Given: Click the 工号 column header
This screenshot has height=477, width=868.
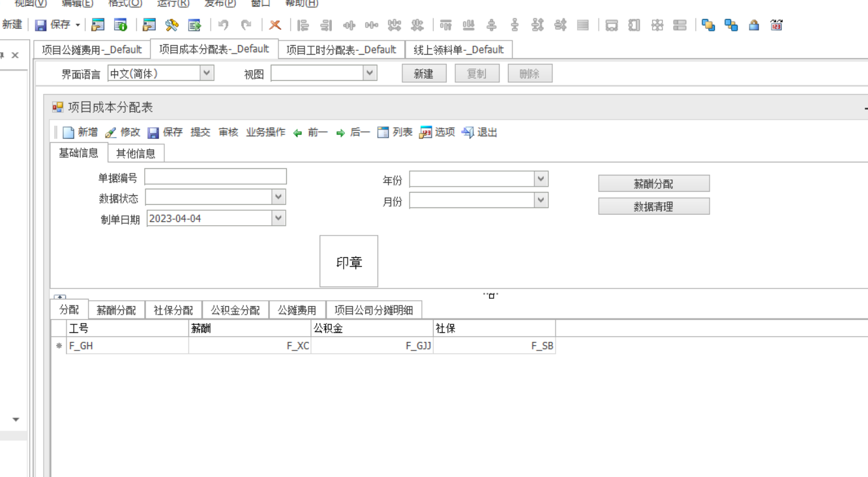Looking at the screenshot, I should [x=128, y=328].
